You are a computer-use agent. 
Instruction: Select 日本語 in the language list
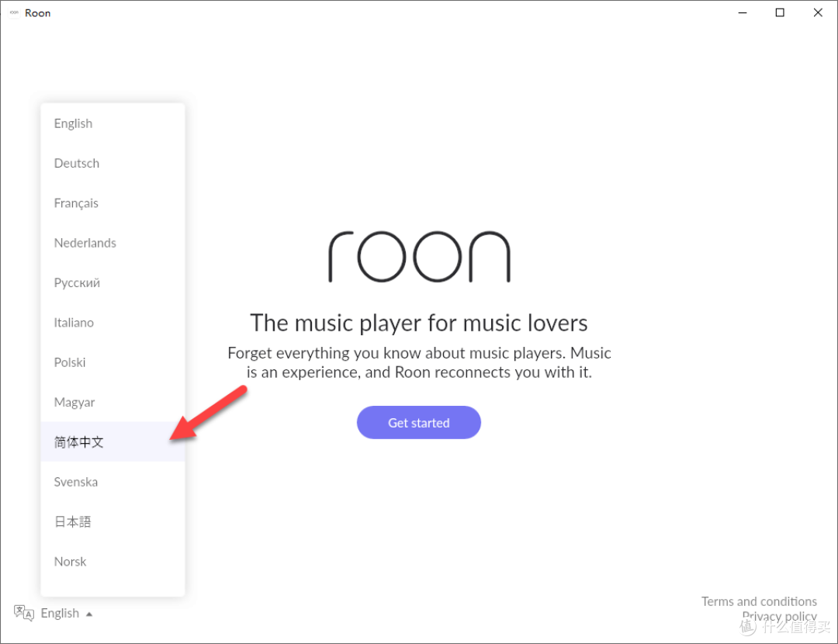point(72,521)
